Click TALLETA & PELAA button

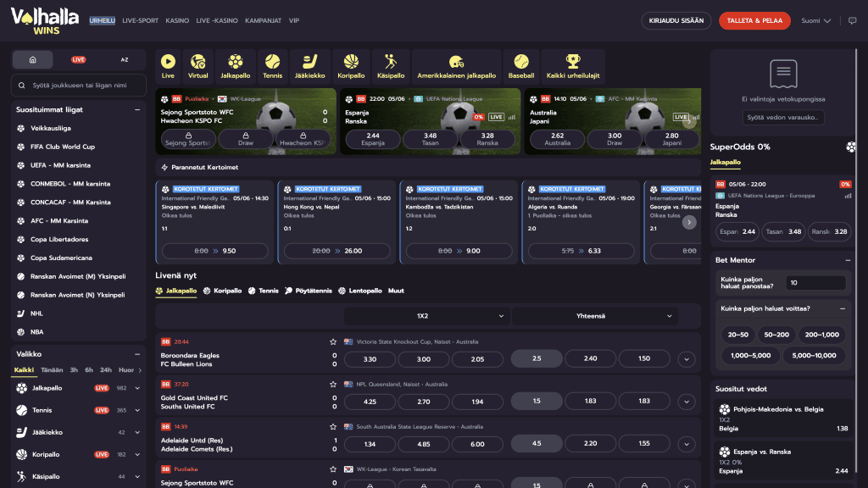click(x=754, y=20)
